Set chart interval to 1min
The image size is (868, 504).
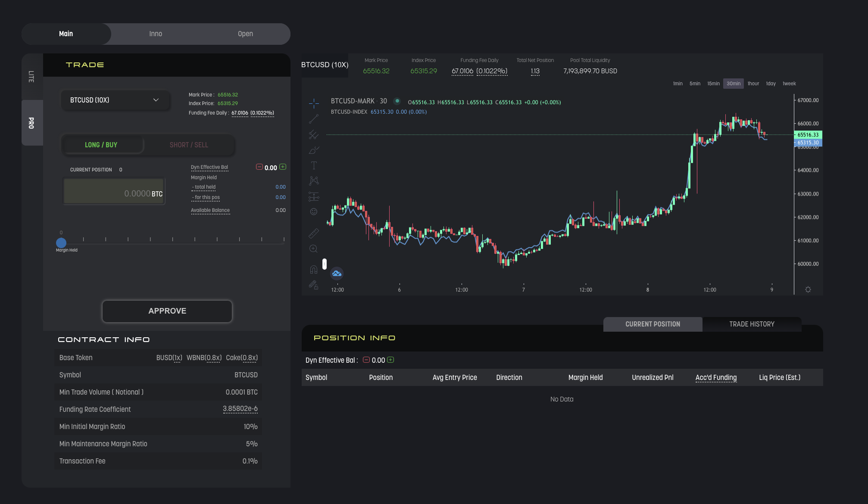pyautogui.click(x=678, y=84)
